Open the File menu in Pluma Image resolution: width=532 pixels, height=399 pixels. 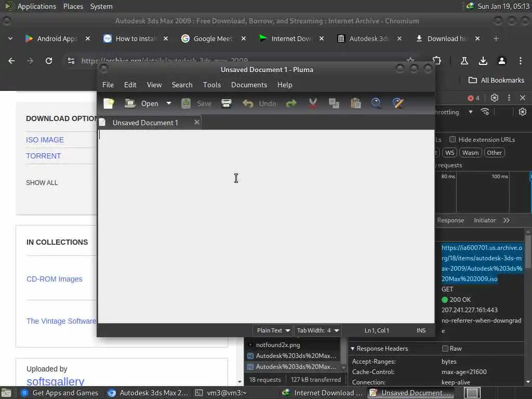click(108, 85)
